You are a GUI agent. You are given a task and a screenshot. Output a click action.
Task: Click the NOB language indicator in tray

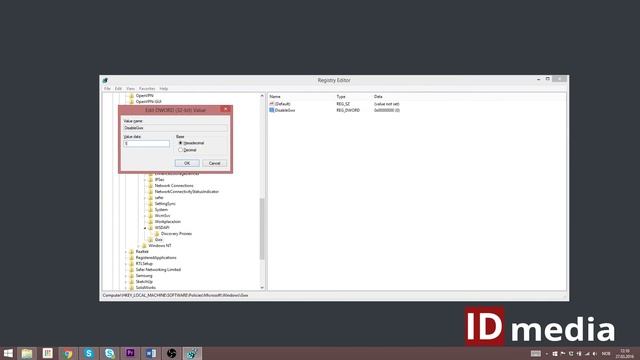click(606, 354)
